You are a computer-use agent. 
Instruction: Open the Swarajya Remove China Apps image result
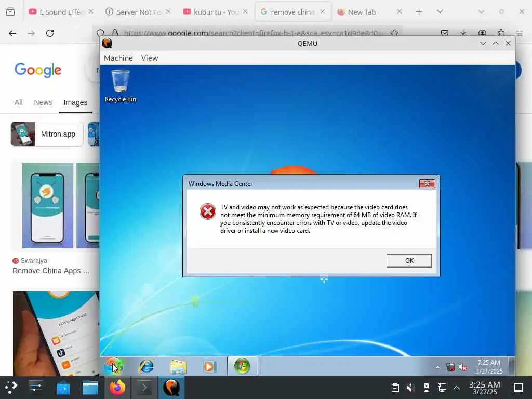click(x=56, y=206)
